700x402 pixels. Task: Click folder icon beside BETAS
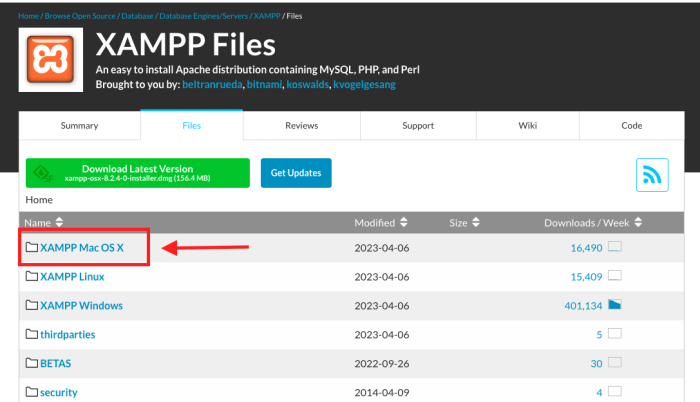[32, 363]
